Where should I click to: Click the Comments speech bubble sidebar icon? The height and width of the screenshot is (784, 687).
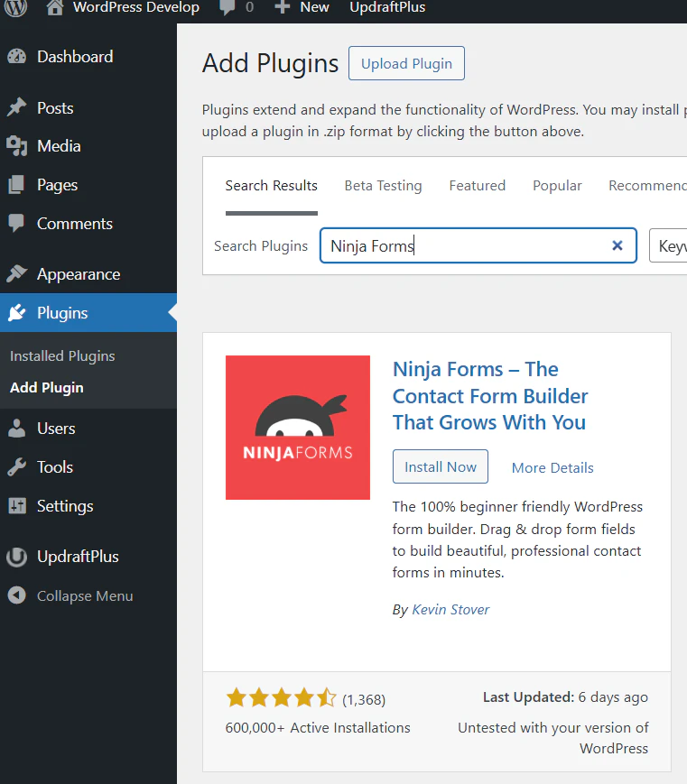tap(16, 223)
